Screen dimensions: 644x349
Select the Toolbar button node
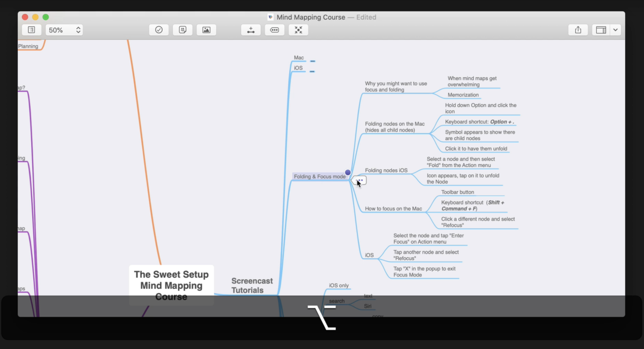pos(458,192)
